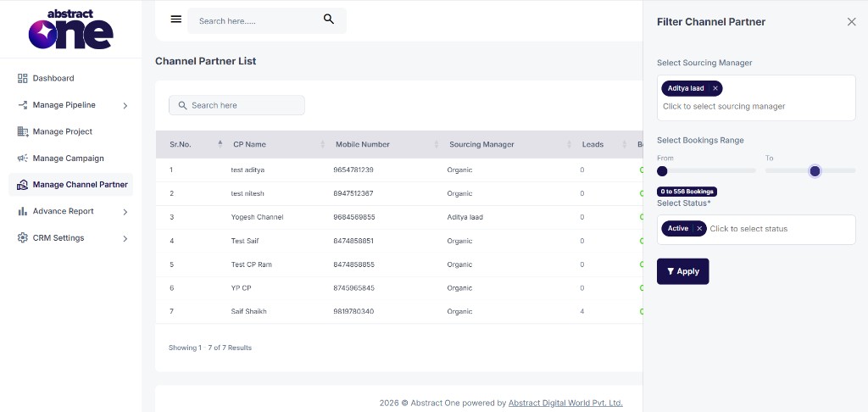This screenshot has height=412, width=868.
Task: Select CP name test nitesh
Action: (x=248, y=194)
